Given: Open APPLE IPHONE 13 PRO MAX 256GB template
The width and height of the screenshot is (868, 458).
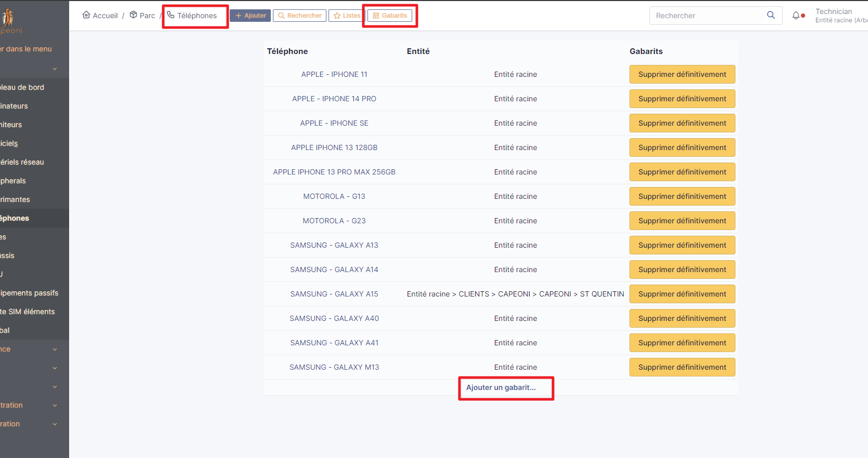Looking at the screenshot, I should pyautogui.click(x=334, y=172).
